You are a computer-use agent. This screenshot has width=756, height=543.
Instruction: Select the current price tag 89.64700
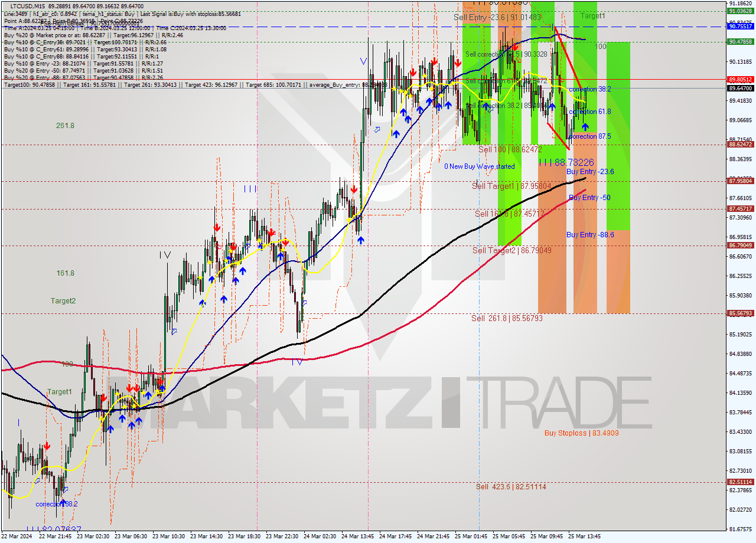740,88
